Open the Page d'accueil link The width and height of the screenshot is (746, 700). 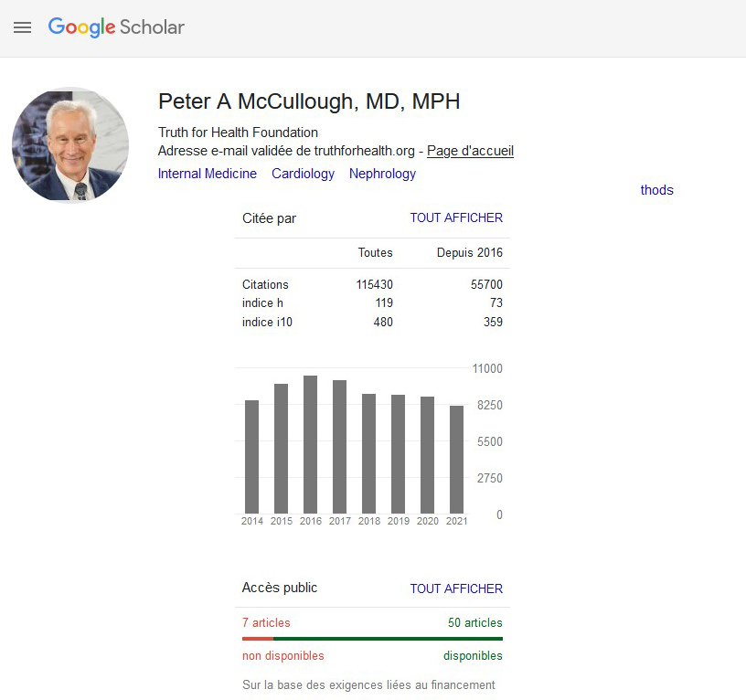pos(470,151)
